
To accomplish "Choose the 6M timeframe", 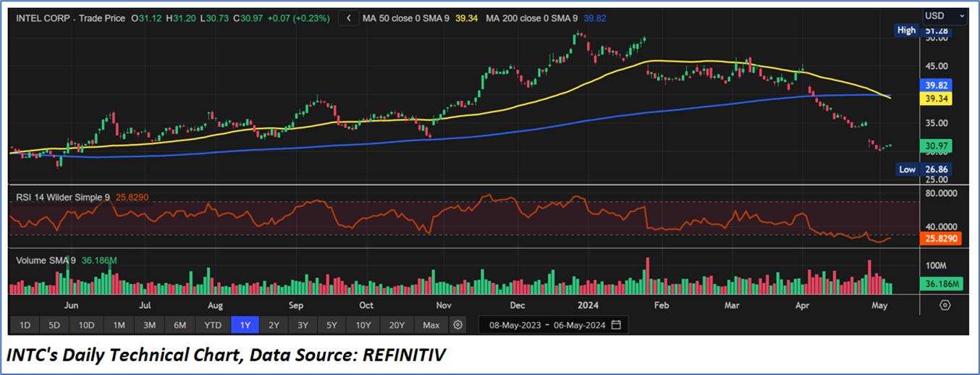I will click(179, 325).
